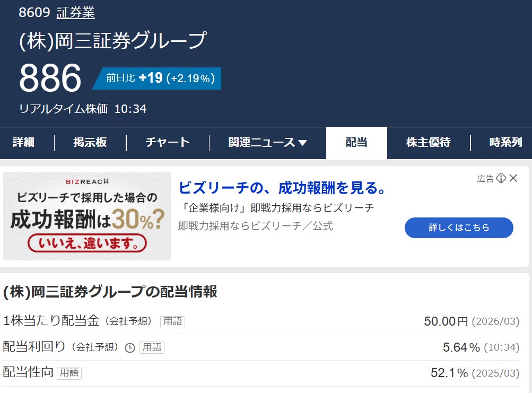Click the clock icon next to 配当利回り
Viewport: 532px width, 393px height.
pyautogui.click(x=130, y=348)
